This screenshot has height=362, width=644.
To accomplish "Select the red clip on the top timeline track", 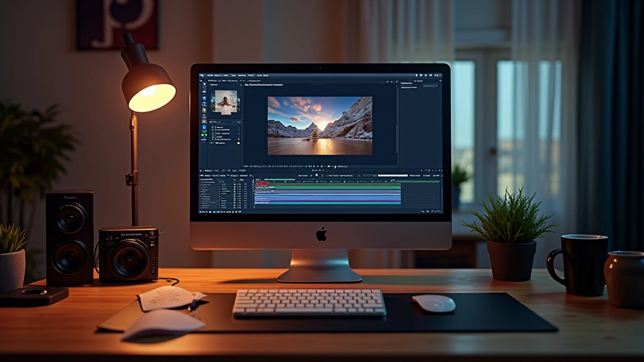I will point(263,184).
